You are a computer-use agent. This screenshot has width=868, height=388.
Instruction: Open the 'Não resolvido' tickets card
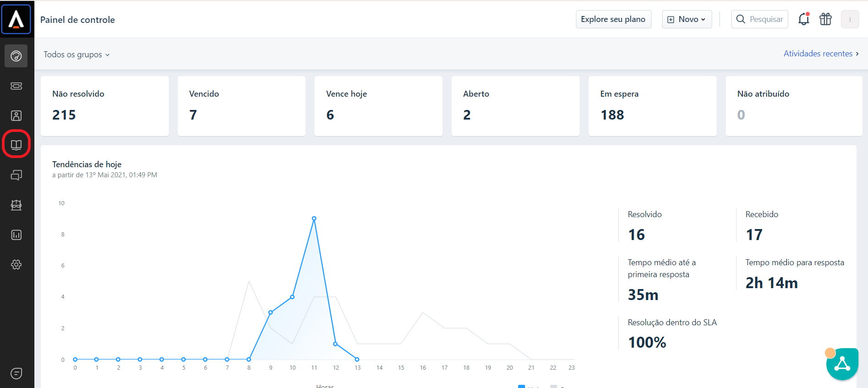click(105, 106)
